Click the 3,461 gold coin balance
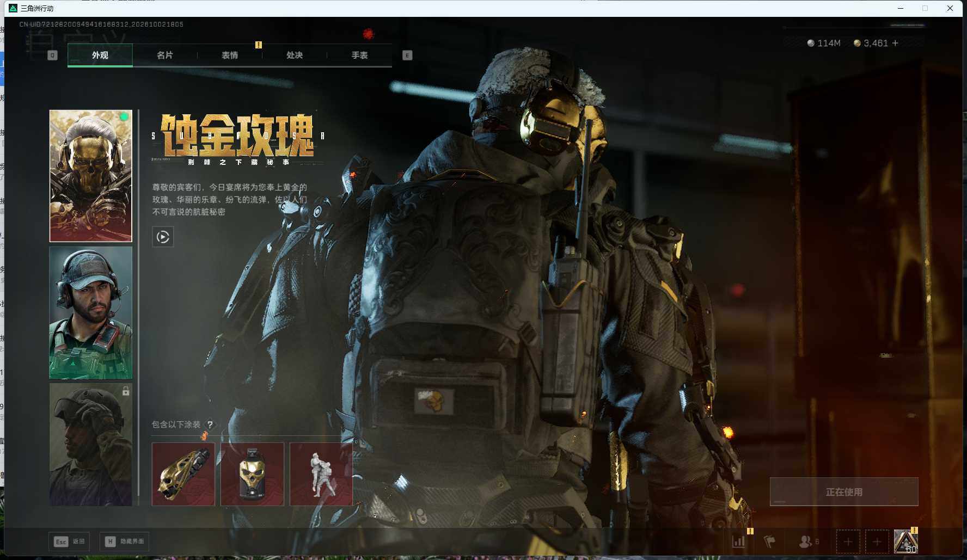Viewport: 967px width, 560px height. pyautogui.click(x=871, y=43)
